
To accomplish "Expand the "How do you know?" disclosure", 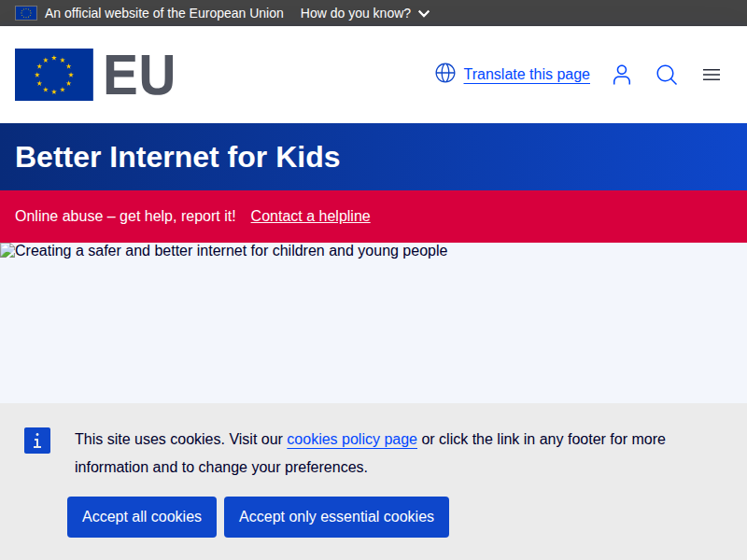I will click(356, 13).
